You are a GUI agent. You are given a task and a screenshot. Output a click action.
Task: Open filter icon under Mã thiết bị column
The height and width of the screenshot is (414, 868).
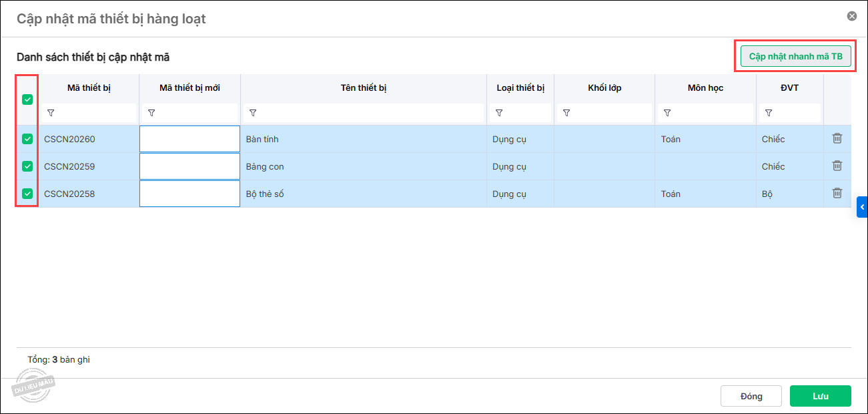[51, 113]
